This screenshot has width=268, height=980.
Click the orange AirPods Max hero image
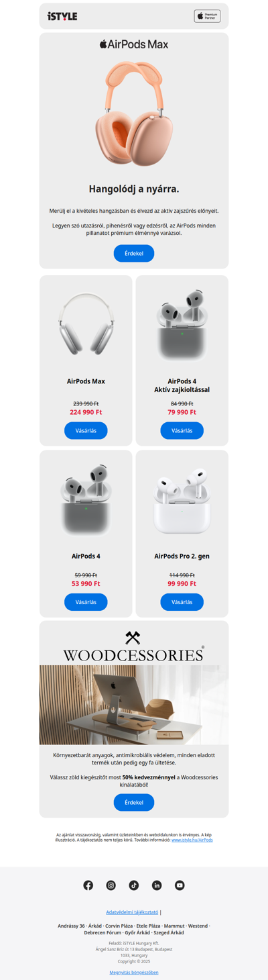coord(134,113)
